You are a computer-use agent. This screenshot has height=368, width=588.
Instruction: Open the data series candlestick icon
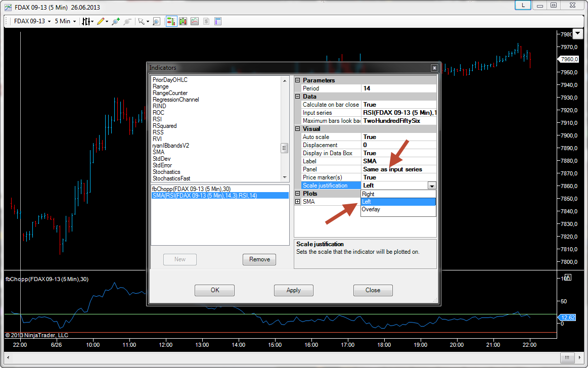click(x=183, y=21)
